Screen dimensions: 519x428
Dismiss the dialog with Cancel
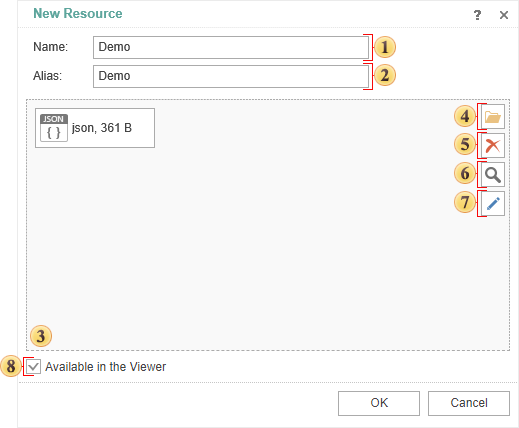point(469,403)
